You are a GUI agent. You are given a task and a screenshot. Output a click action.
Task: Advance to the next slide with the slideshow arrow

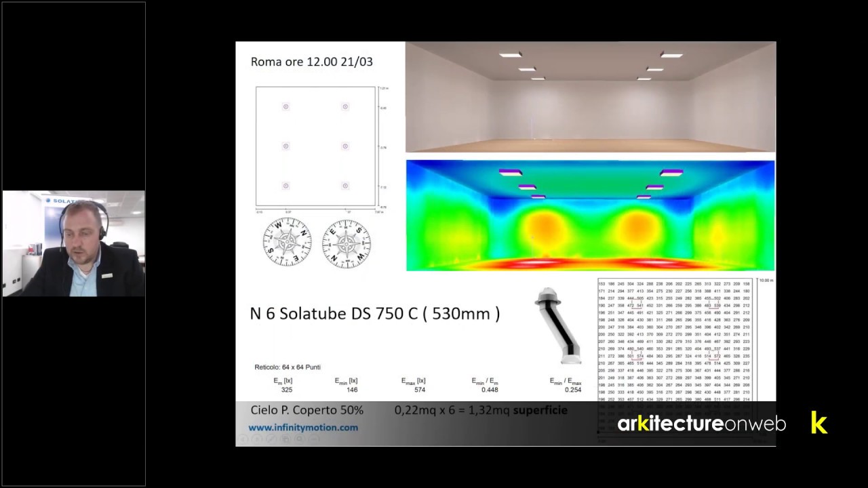click(x=258, y=439)
